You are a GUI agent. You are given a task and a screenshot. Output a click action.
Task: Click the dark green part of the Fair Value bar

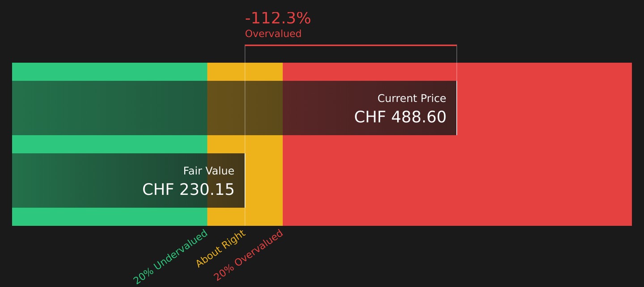click(110, 181)
